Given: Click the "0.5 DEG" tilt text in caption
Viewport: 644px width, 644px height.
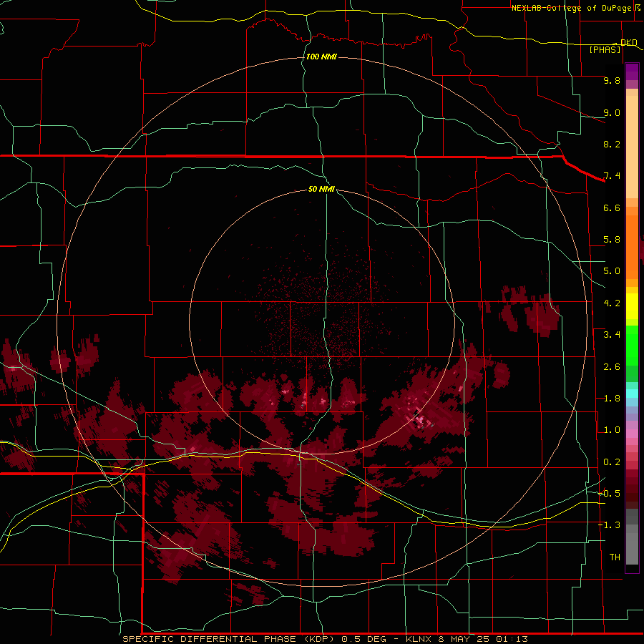Looking at the screenshot, I should click(x=364, y=639).
